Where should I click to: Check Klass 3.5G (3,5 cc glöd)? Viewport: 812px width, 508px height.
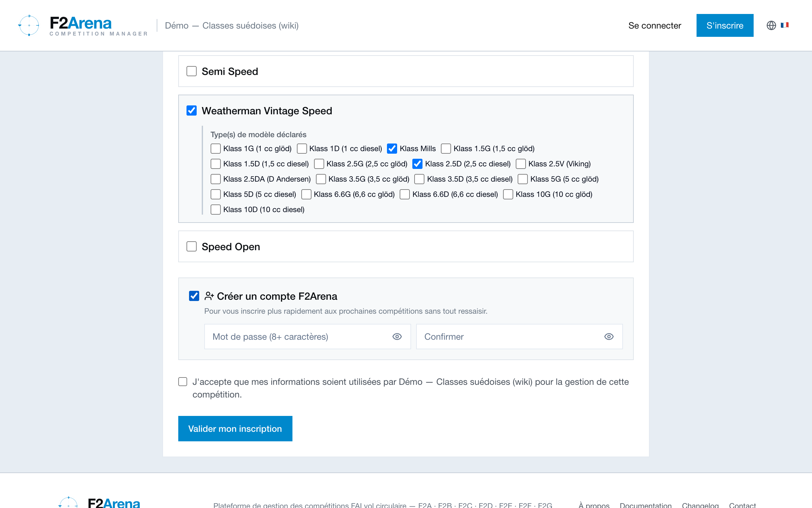click(x=321, y=179)
